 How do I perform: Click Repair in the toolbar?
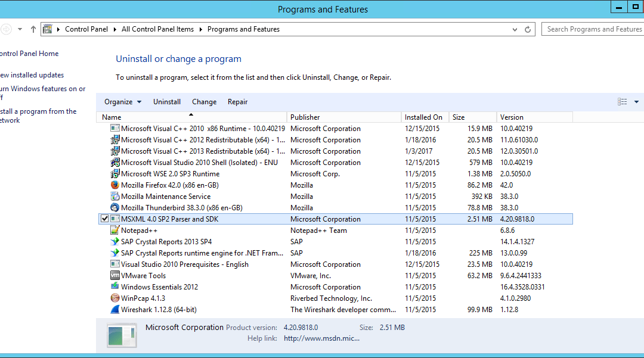(x=237, y=102)
